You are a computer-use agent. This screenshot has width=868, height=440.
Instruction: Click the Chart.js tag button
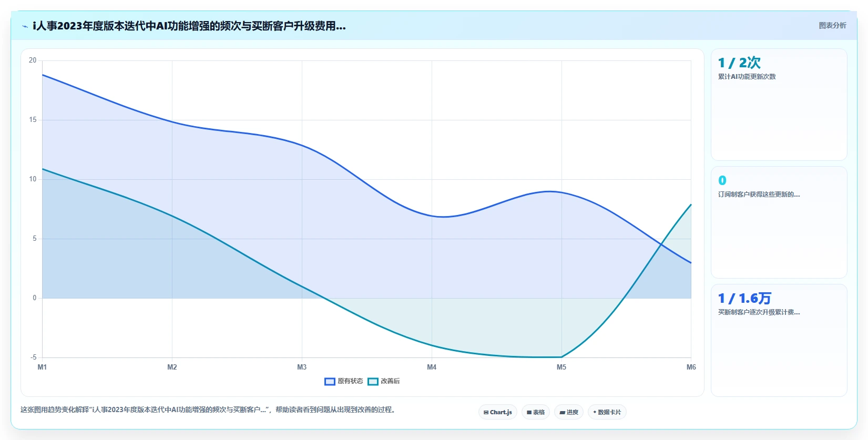click(498, 412)
